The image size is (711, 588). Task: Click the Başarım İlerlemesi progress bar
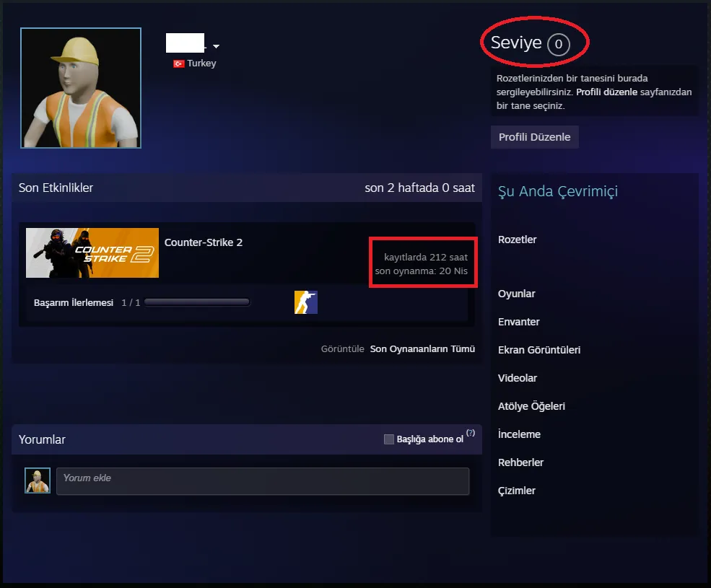pyautogui.click(x=197, y=303)
